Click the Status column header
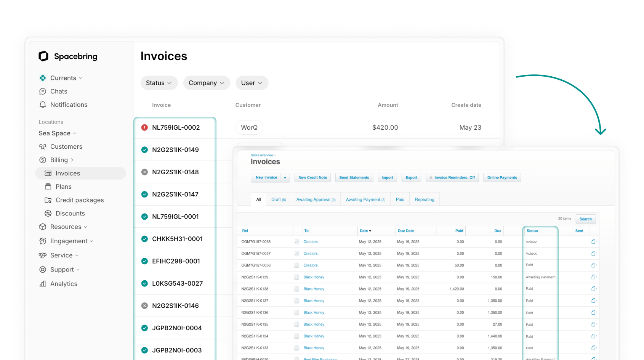This screenshot has width=644, height=360. click(x=532, y=231)
